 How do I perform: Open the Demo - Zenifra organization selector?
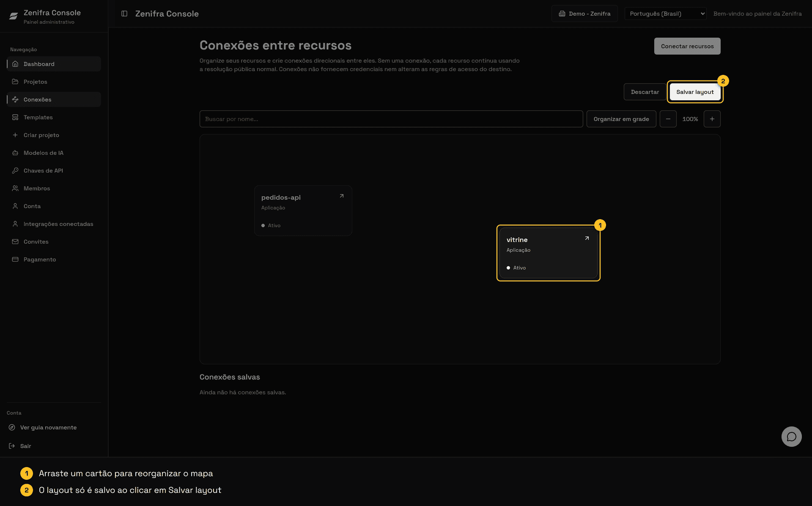click(x=584, y=14)
